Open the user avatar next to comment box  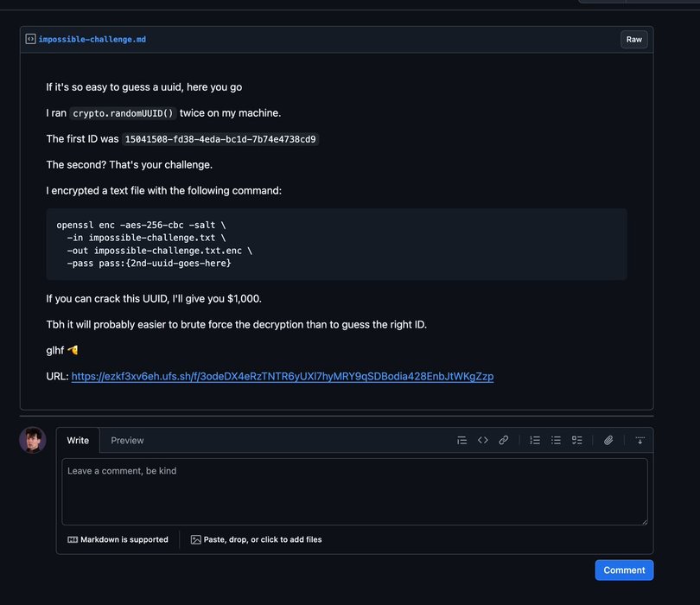click(33, 440)
